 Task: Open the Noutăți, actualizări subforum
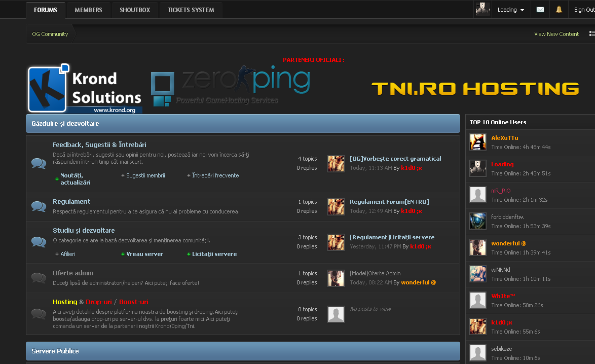click(x=75, y=179)
